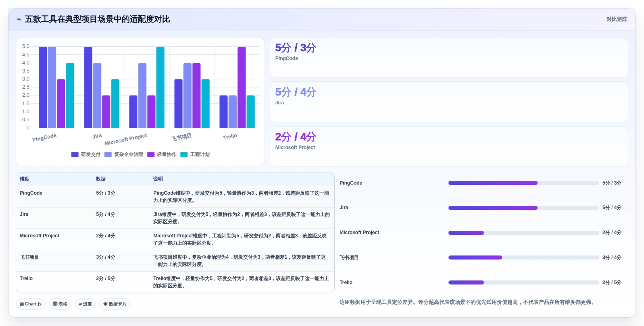644x326 pixels.
Task: Click the PingCode description text in table
Action: click(x=241, y=197)
